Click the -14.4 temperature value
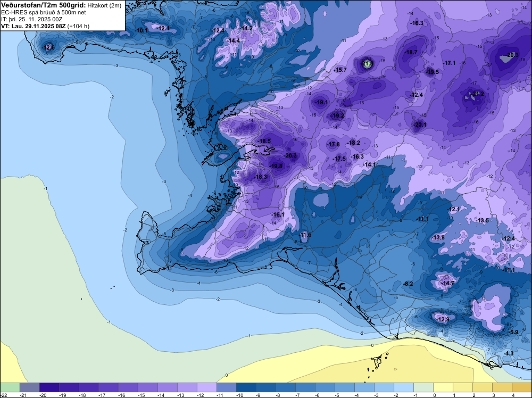 coord(233,40)
